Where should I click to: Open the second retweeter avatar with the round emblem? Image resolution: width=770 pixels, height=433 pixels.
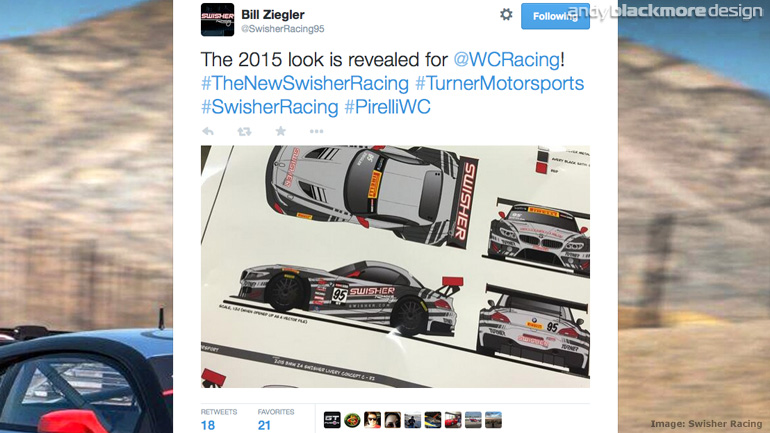352,420
